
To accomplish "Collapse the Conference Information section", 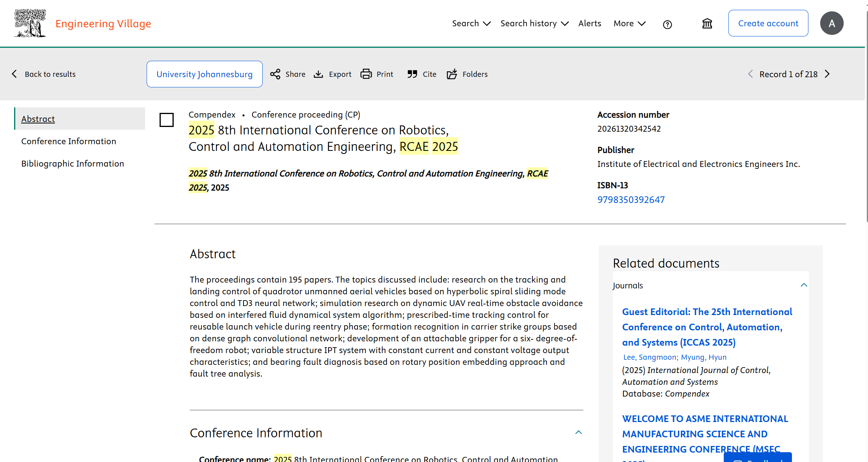I will click(578, 433).
